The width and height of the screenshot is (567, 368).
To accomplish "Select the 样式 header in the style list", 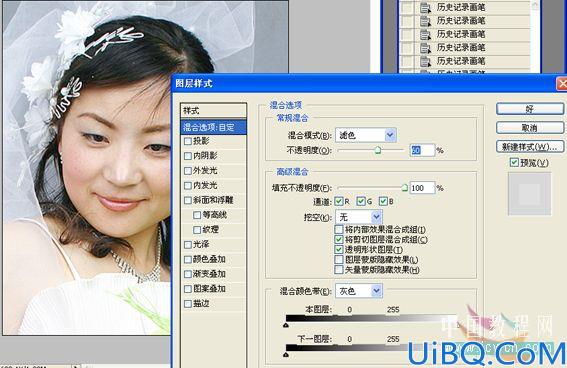I will (x=213, y=110).
